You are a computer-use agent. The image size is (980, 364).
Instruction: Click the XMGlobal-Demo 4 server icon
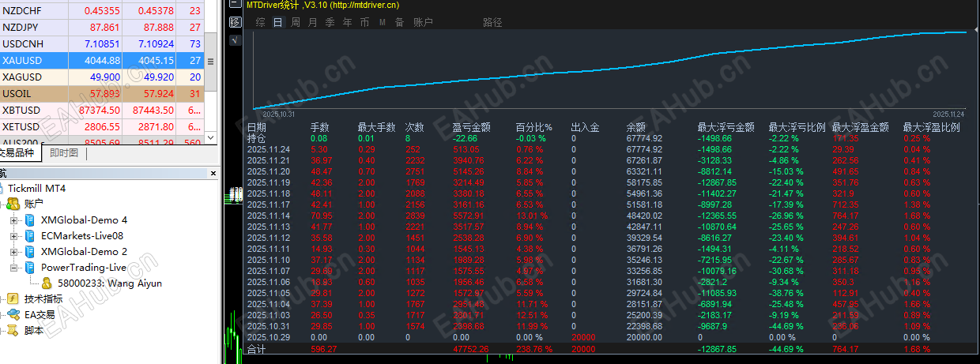30,220
